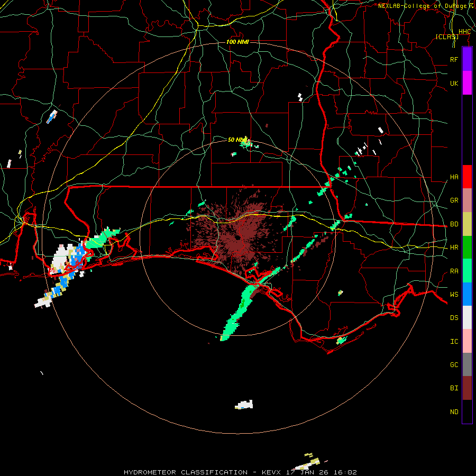Select the "HR" legend label
Viewport: 476px width, 476px height.
point(454,248)
